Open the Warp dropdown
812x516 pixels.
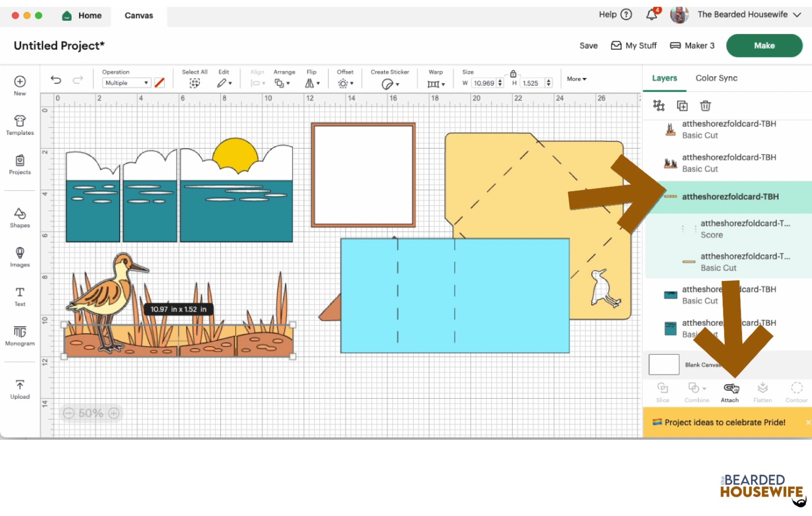tap(436, 84)
